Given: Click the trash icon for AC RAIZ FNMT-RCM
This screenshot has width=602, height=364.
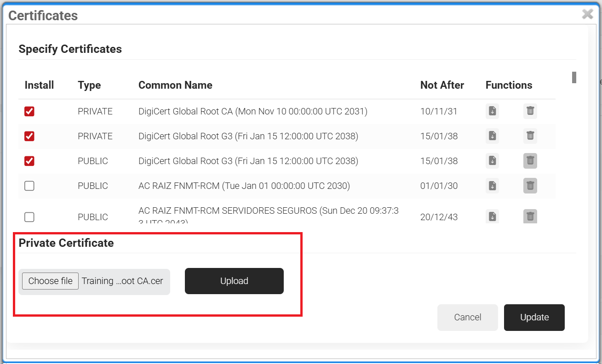Looking at the screenshot, I should [530, 186].
